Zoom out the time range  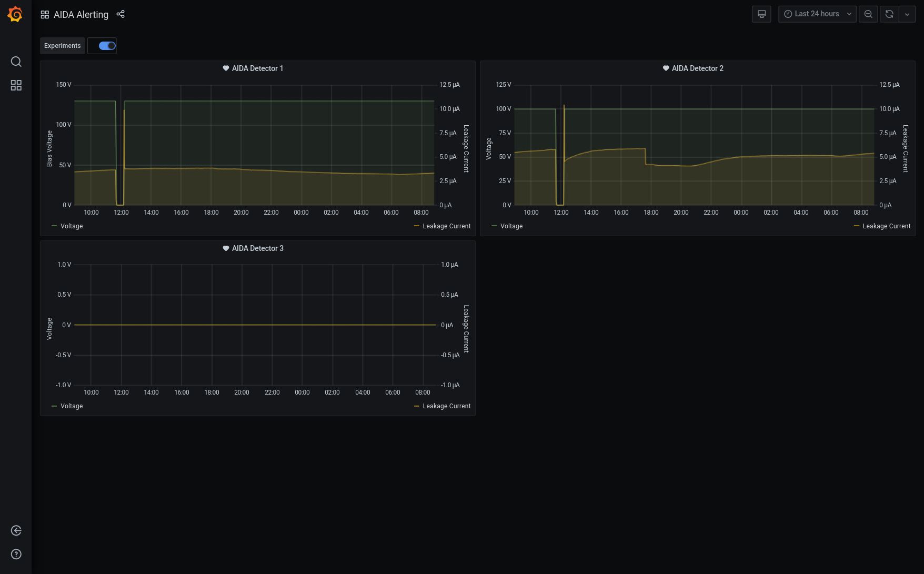click(868, 14)
